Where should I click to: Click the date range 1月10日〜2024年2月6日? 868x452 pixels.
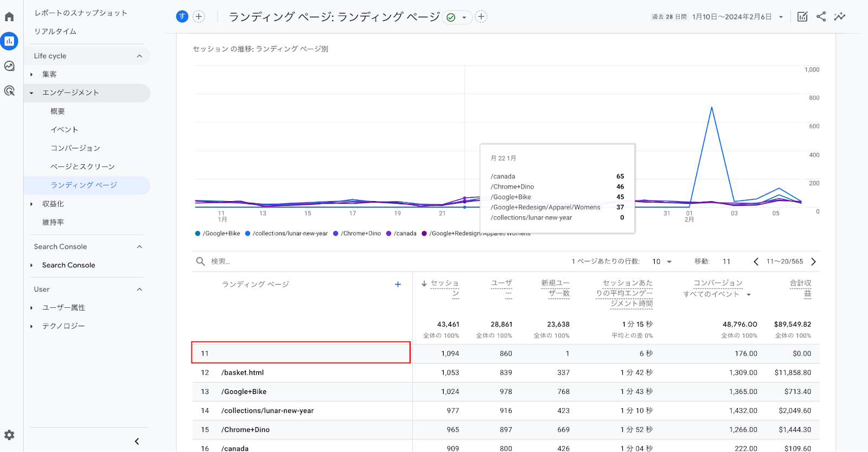tap(732, 17)
